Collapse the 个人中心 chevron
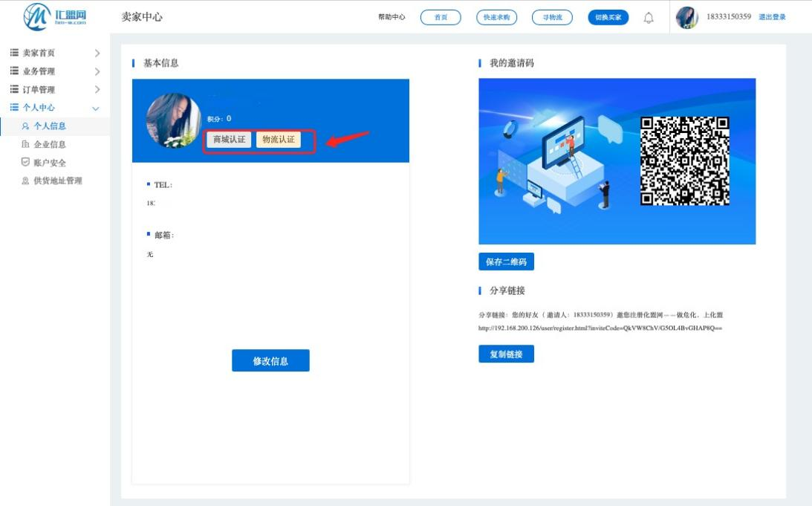 (96, 108)
